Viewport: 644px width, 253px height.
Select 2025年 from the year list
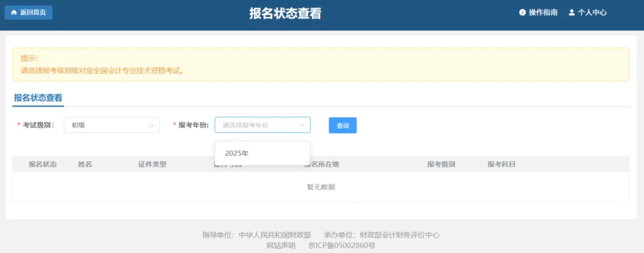point(237,154)
